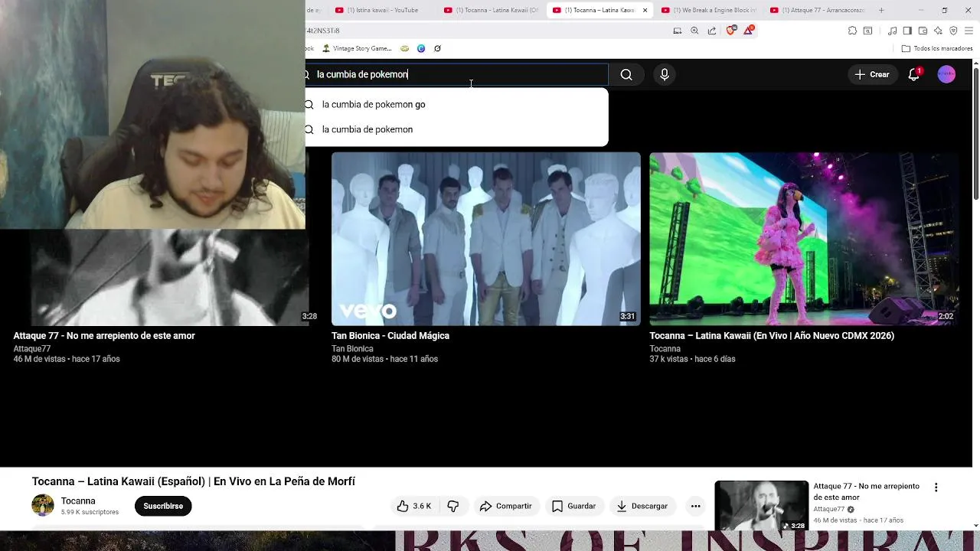This screenshot has height=551, width=980.
Task: Click the Tocanna channel avatar
Action: click(43, 505)
